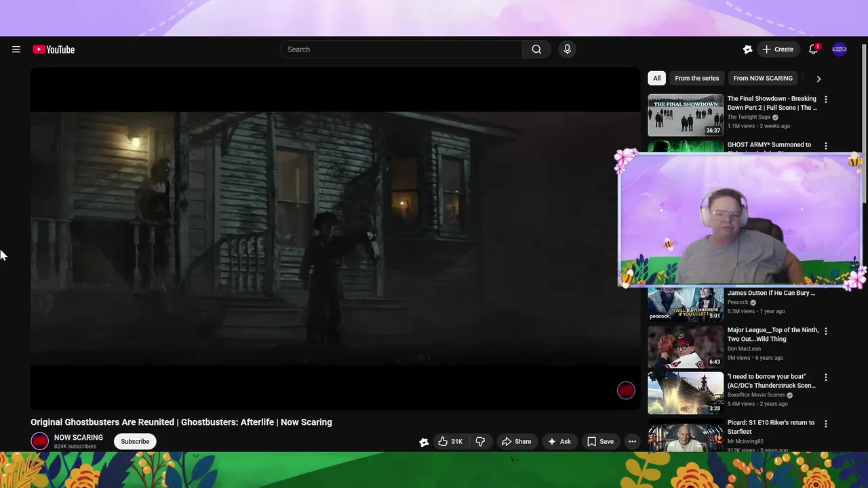Viewport: 868px width, 488px height.
Task: Select the From the series chip
Action: coord(696,78)
